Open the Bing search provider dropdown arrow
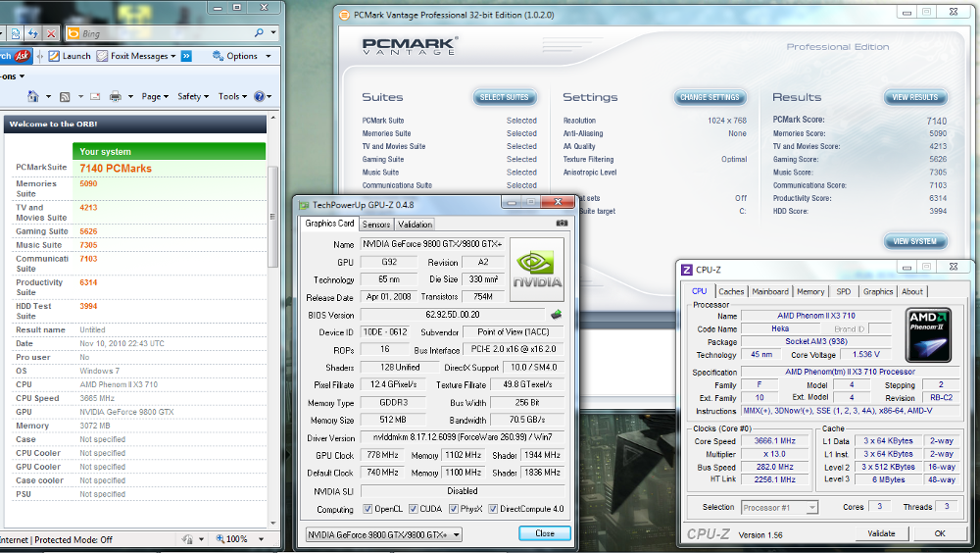The width and height of the screenshot is (980, 553). (x=273, y=32)
